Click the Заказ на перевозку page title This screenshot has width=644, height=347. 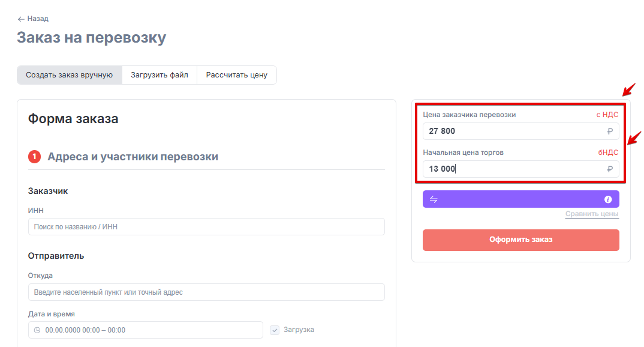92,37
